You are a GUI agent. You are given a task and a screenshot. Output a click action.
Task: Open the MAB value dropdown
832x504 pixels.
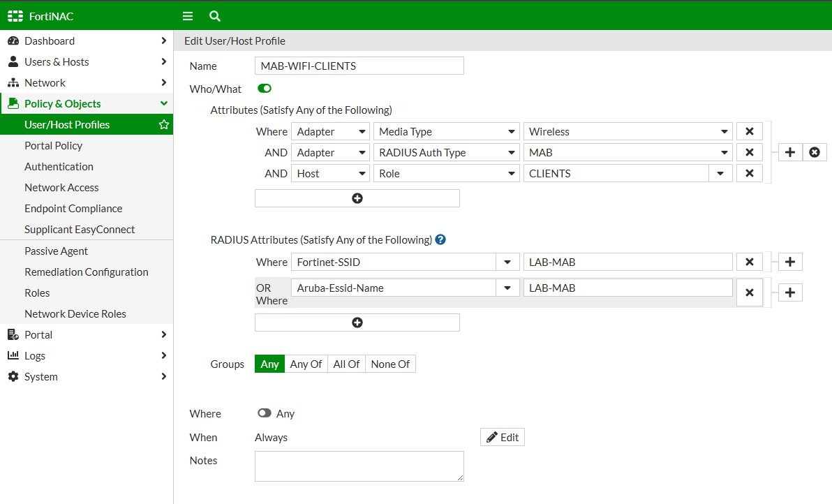(x=627, y=153)
